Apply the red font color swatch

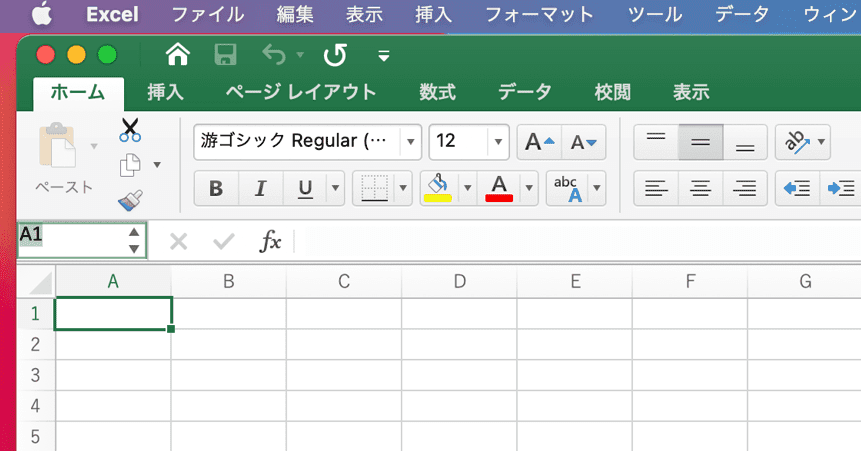pos(498,187)
